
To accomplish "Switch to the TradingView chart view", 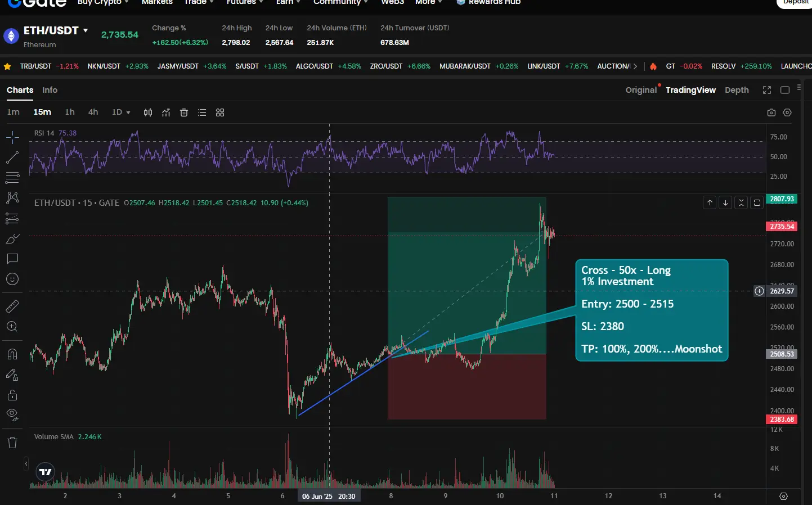I will tap(690, 90).
